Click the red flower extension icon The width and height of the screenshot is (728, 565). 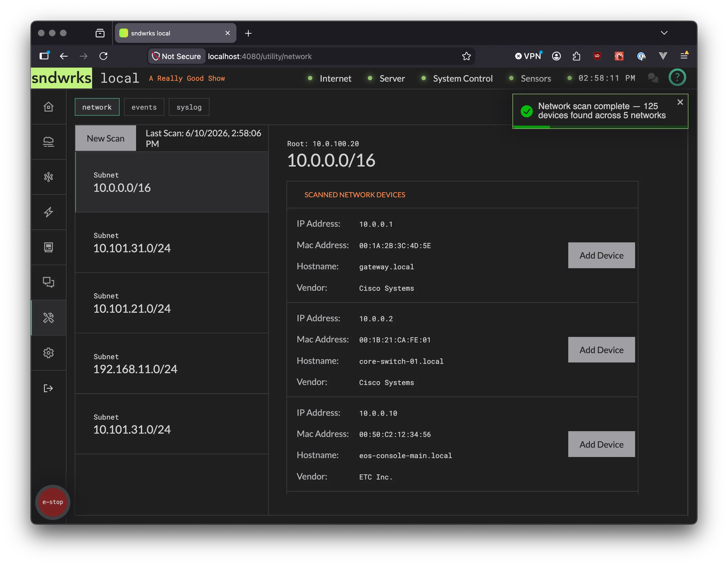pyautogui.click(x=619, y=56)
